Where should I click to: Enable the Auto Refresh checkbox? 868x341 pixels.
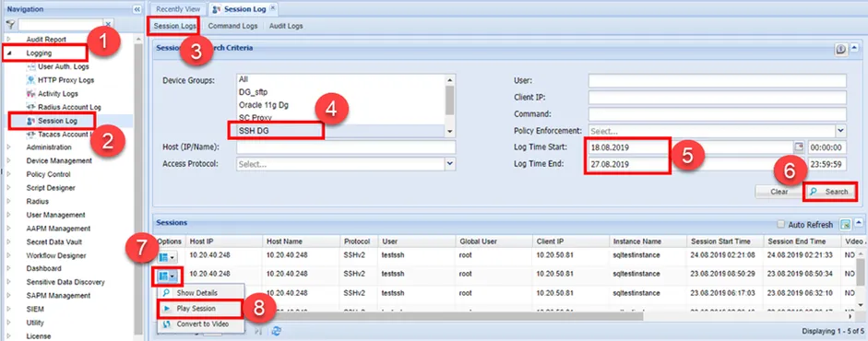(x=780, y=224)
